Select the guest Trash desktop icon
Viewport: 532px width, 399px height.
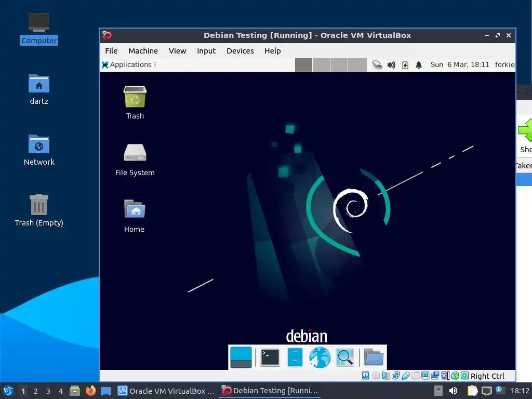(x=135, y=102)
